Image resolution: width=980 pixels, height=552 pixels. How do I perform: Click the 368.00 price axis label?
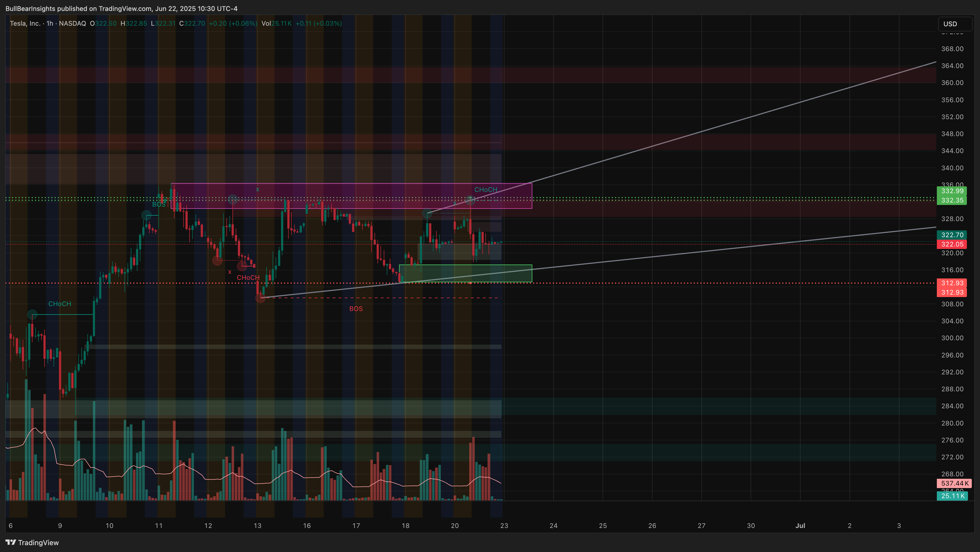point(953,49)
